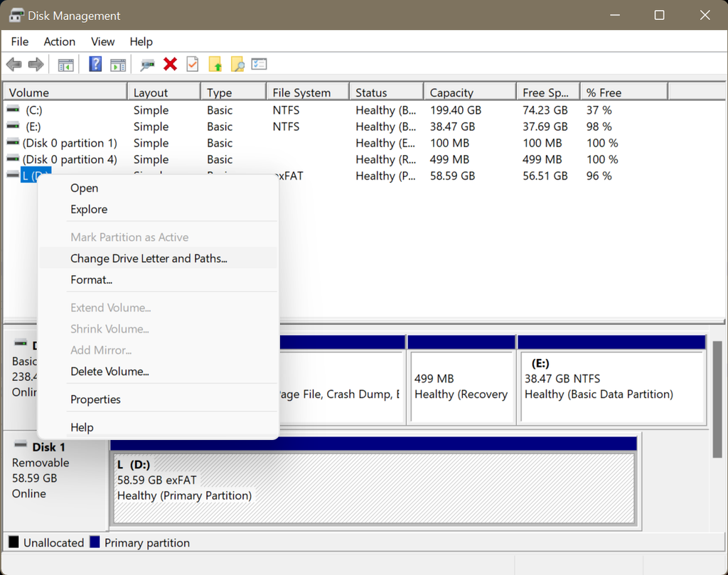This screenshot has height=575, width=728.
Task: Click the folder with magnifier icon
Action: [237, 64]
